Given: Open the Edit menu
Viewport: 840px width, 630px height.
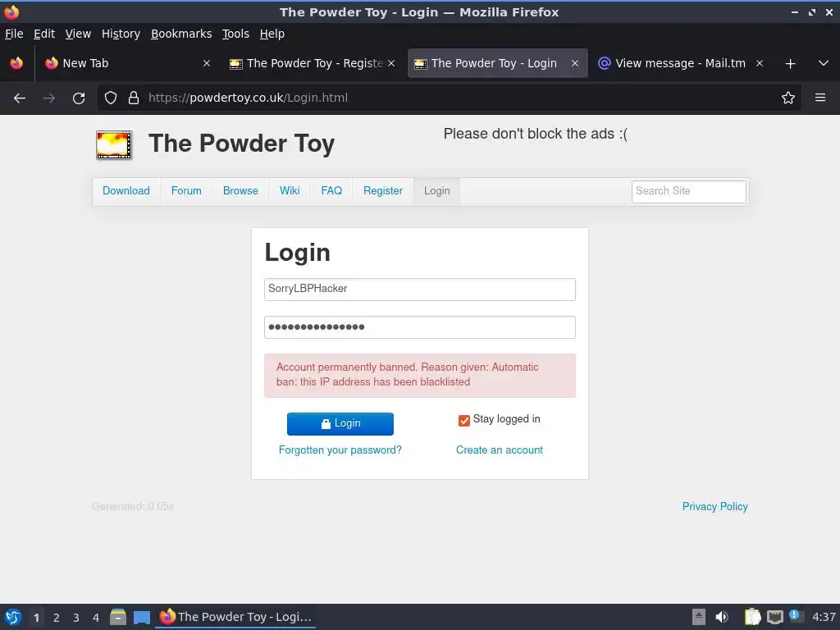Looking at the screenshot, I should pos(44,34).
